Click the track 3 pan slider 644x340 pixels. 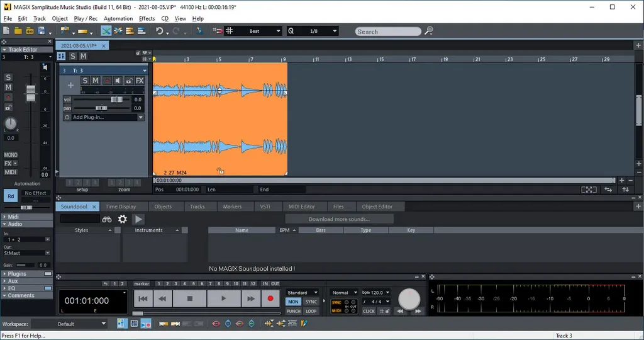click(x=103, y=108)
